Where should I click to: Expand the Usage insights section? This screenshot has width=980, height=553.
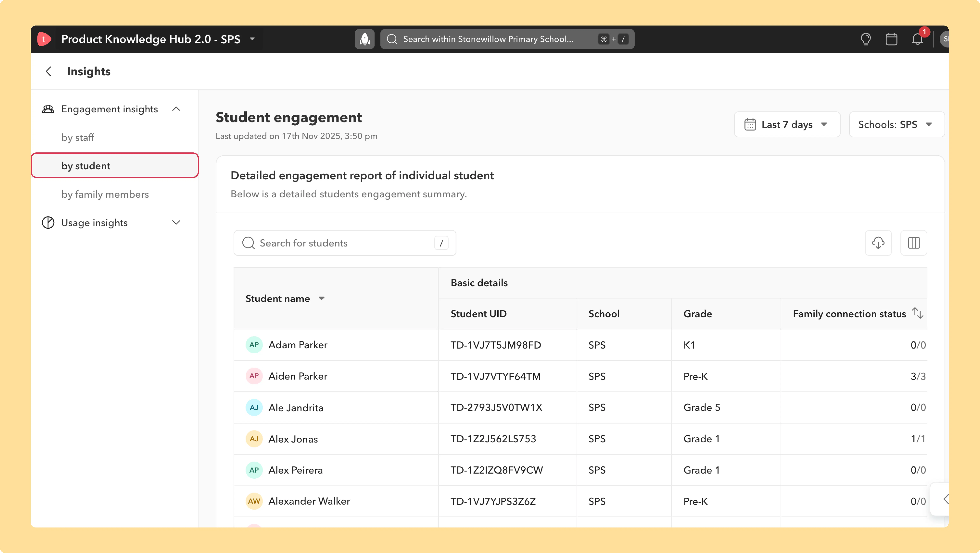176,223
